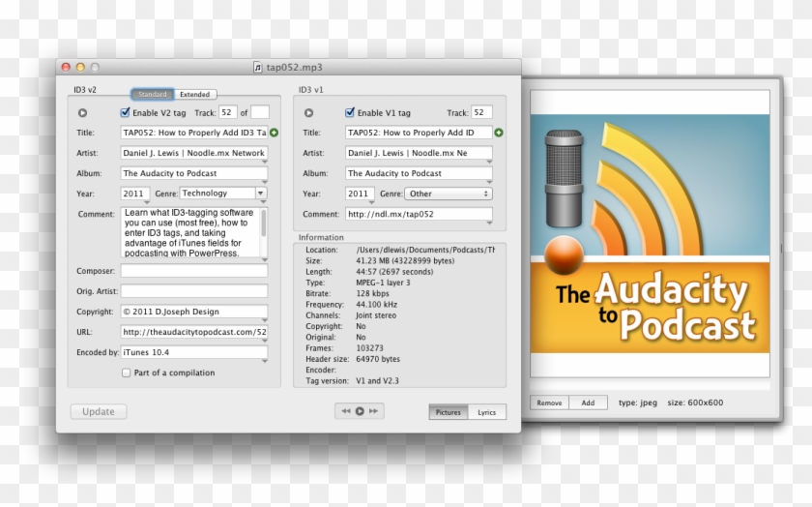
Task: Click Add in the picture drawer
Action: pos(588,403)
